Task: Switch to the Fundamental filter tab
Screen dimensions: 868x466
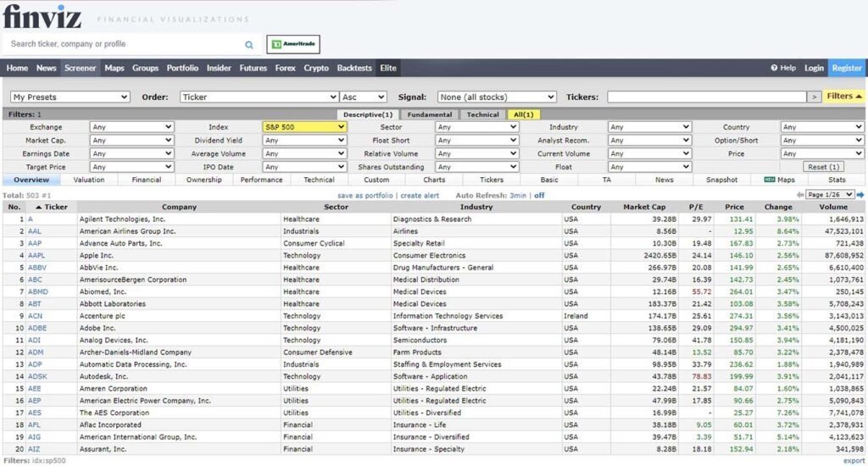Action: tap(430, 114)
